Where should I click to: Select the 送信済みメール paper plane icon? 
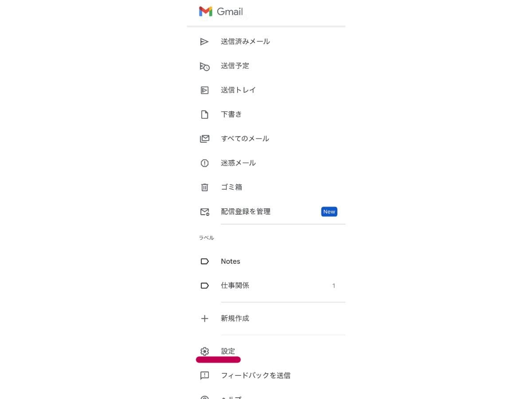click(204, 41)
